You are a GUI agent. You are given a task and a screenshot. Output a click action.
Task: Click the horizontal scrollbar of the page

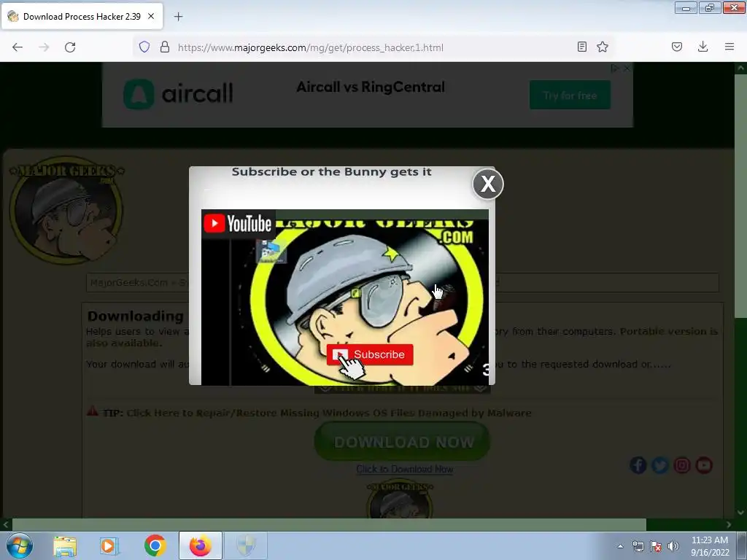pyautogui.click(x=329, y=524)
